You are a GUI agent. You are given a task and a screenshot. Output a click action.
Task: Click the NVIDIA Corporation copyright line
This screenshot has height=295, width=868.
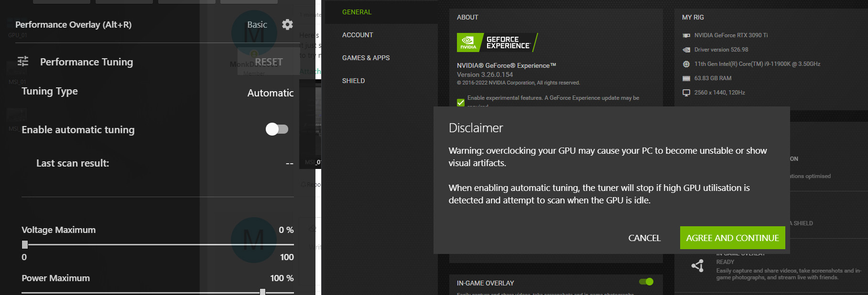coord(519,83)
